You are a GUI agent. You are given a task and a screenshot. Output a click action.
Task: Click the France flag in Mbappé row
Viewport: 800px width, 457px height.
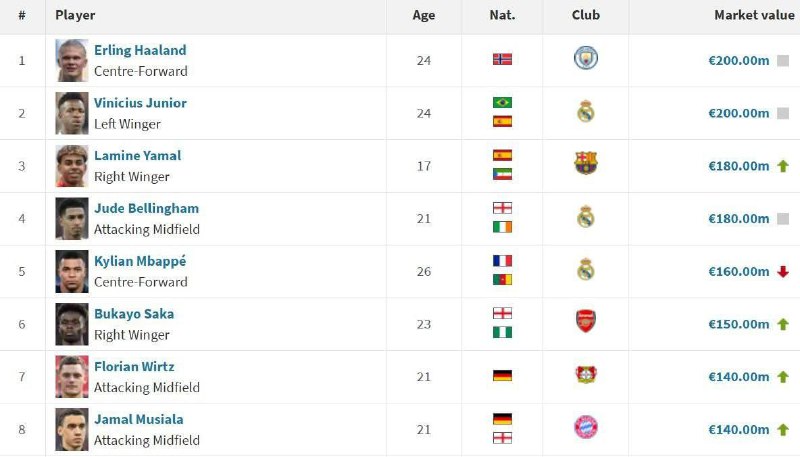coord(503,261)
